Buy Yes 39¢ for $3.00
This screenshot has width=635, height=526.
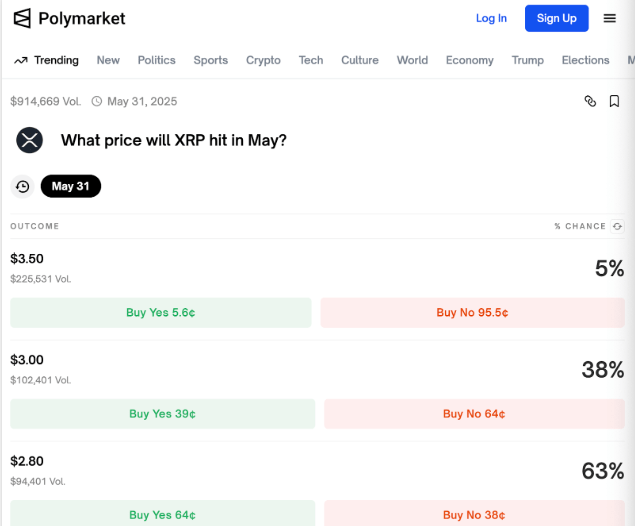[162, 414]
